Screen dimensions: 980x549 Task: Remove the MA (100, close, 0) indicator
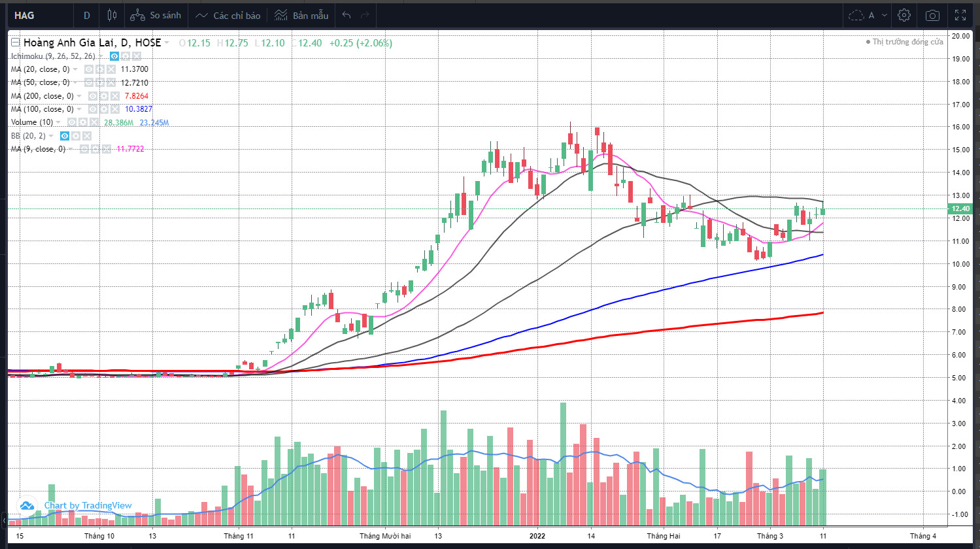coord(115,109)
